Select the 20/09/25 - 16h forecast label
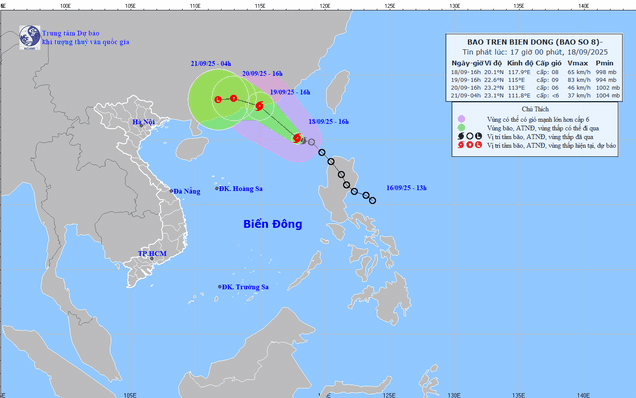636x398 pixels. pyautogui.click(x=262, y=73)
